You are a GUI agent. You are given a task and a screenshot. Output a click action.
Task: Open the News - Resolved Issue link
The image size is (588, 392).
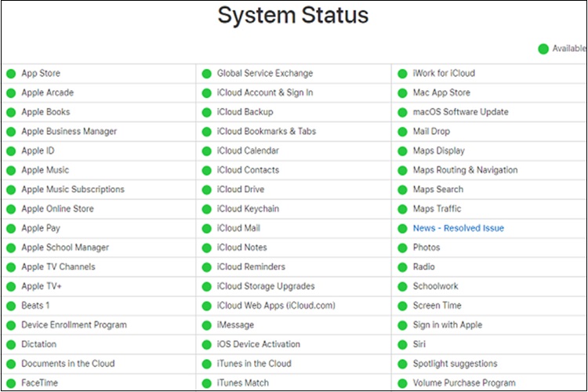click(x=459, y=228)
